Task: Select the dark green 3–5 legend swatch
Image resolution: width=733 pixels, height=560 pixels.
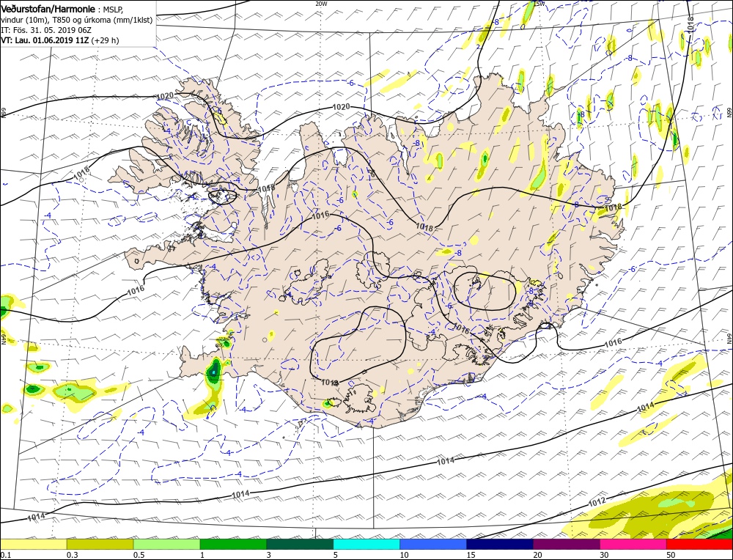Action: coord(300,545)
